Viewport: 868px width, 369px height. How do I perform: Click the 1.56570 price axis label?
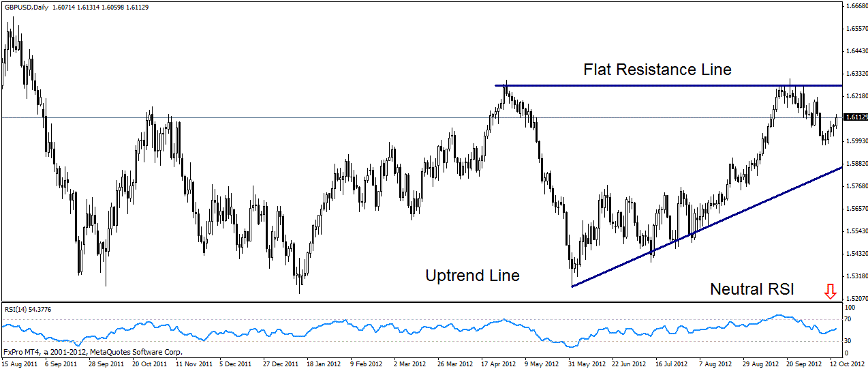point(856,209)
